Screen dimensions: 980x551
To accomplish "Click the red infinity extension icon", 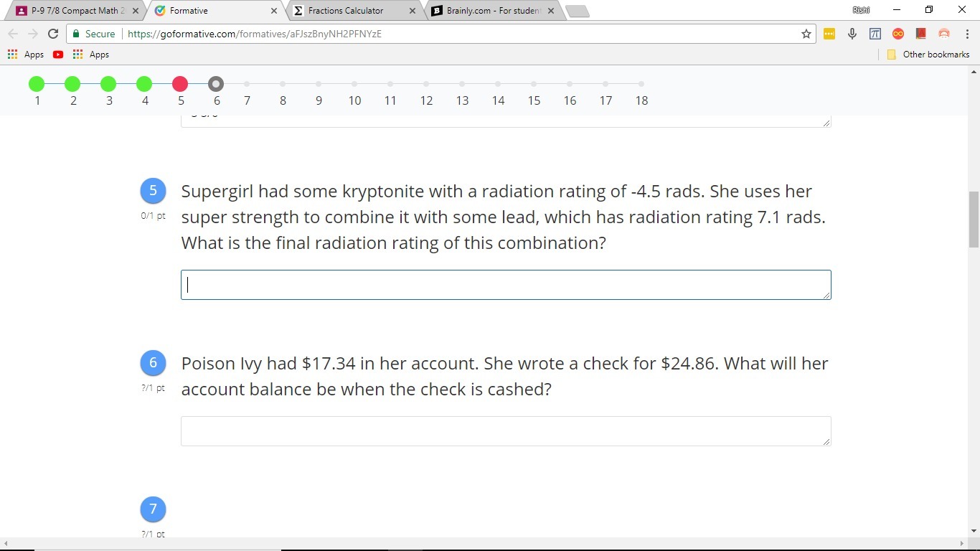I will point(898,34).
